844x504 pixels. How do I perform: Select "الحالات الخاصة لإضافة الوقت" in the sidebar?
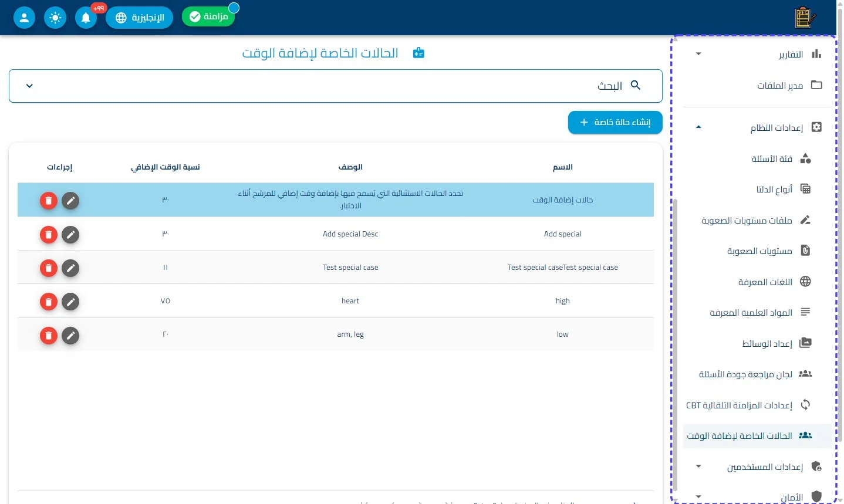click(758, 435)
